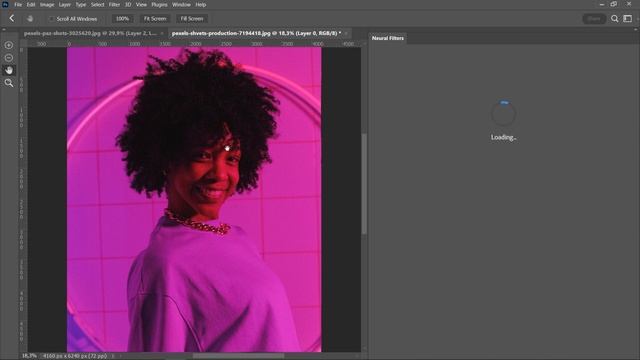Open the 3D menu
Viewport: 640px width, 360px height.
(x=128, y=4)
